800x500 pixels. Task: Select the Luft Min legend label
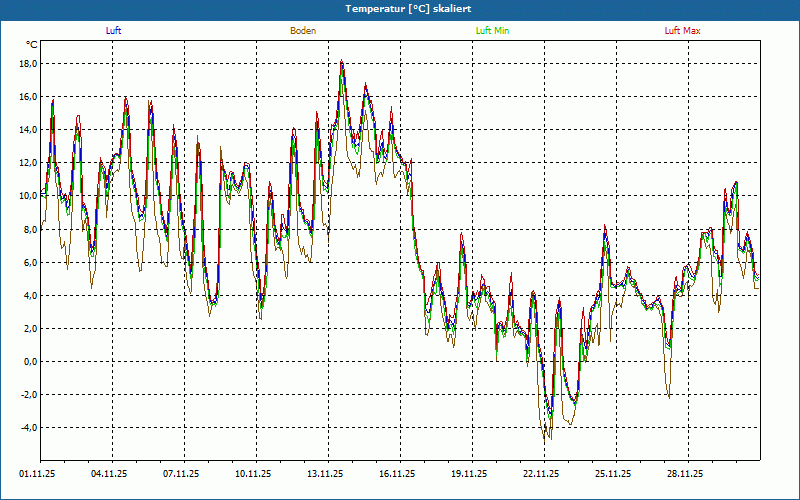pos(492,31)
